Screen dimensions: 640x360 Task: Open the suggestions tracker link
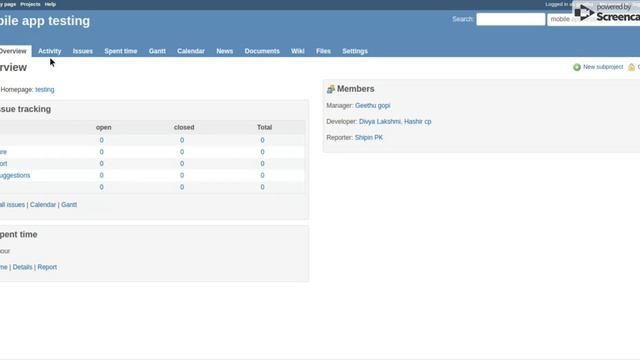click(x=15, y=176)
